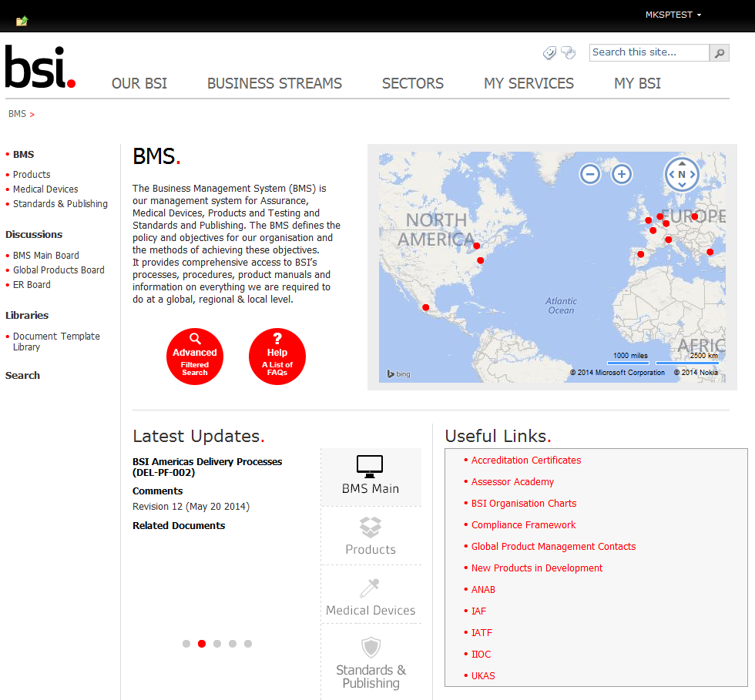755x700 pixels.
Task: Open Compliance Framework link
Action: click(523, 525)
